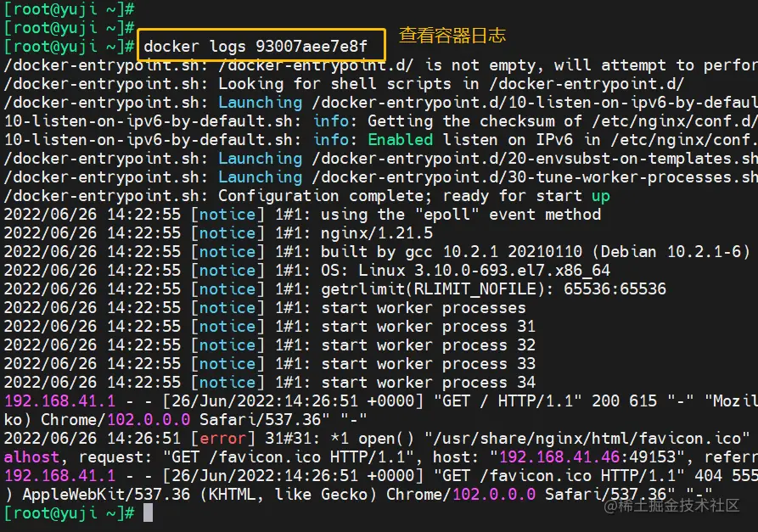Click the text 'nginx/1.21.5'
This screenshot has height=532, width=758.
click(x=377, y=233)
